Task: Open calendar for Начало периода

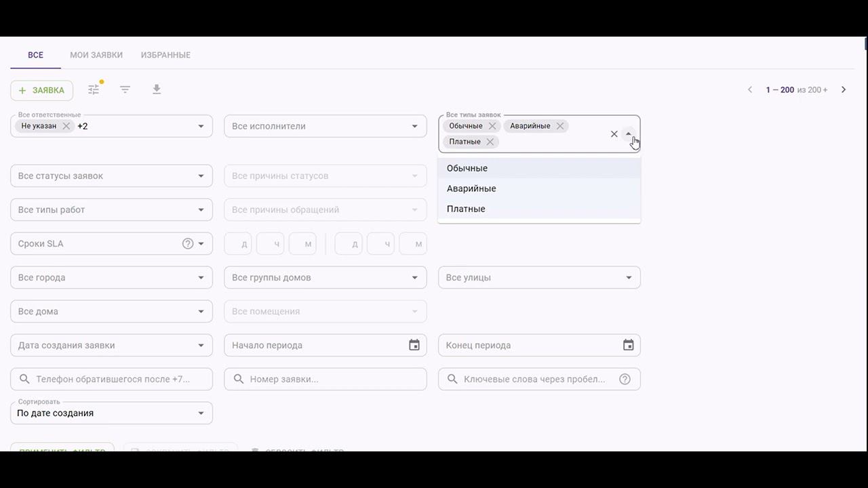Action: (x=414, y=345)
